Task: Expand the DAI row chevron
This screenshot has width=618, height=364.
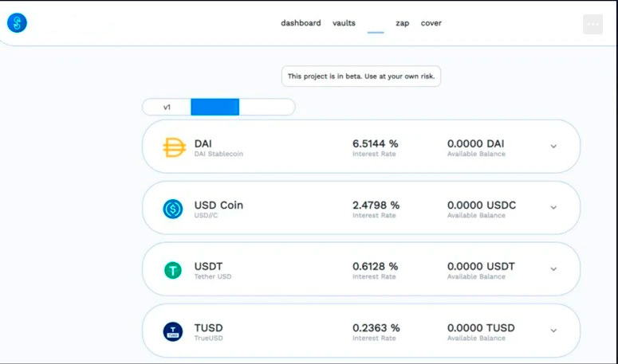Action: pyautogui.click(x=553, y=147)
